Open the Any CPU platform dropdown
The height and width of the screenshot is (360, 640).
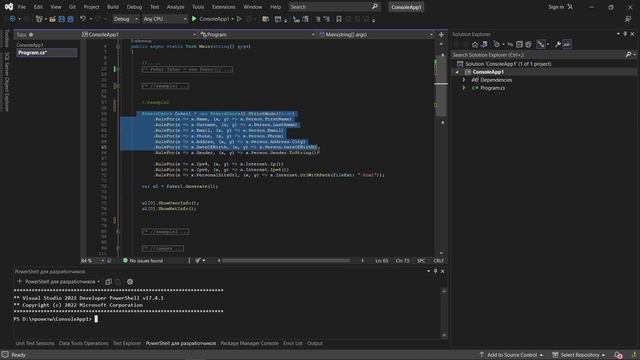pyautogui.click(x=165, y=19)
